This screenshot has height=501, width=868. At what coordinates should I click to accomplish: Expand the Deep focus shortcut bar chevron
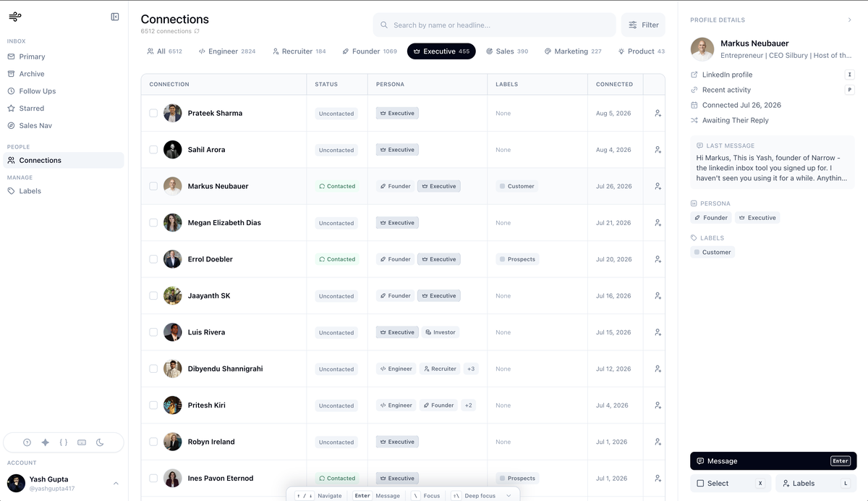click(509, 496)
